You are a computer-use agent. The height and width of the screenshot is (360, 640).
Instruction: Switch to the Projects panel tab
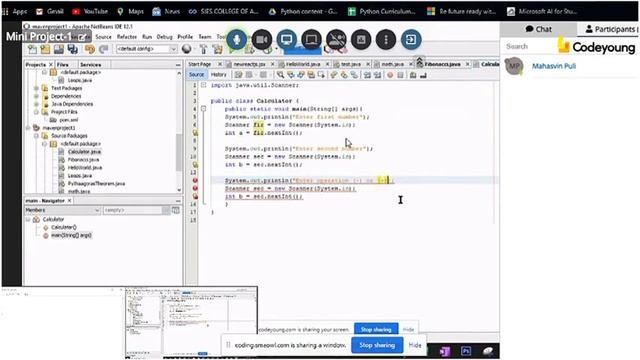pyautogui.click(x=36, y=64)
